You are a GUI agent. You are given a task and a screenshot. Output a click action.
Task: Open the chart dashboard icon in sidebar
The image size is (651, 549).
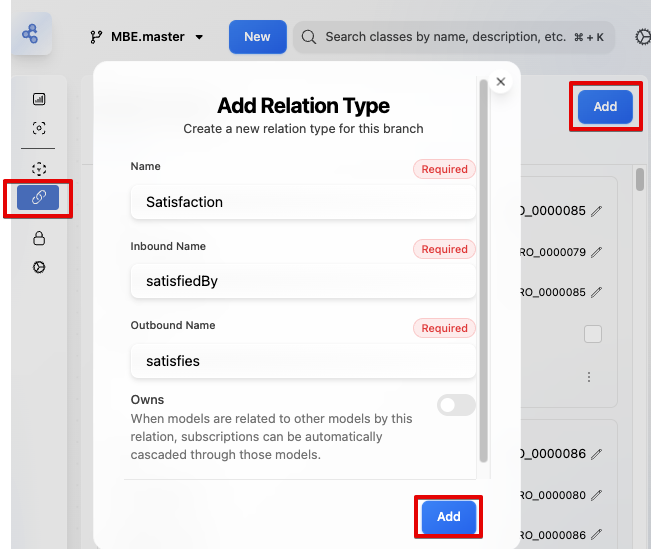pos(39,99)
